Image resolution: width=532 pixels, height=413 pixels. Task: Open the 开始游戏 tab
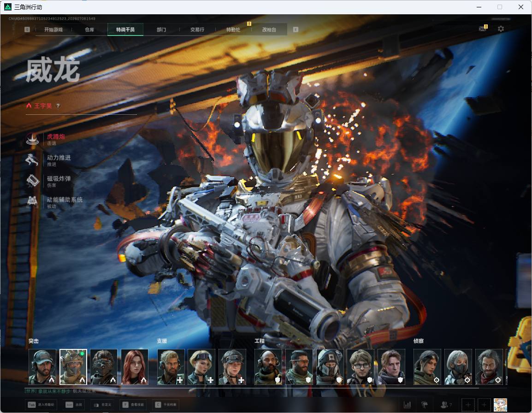pyautogui.click(x=53, y=29)
